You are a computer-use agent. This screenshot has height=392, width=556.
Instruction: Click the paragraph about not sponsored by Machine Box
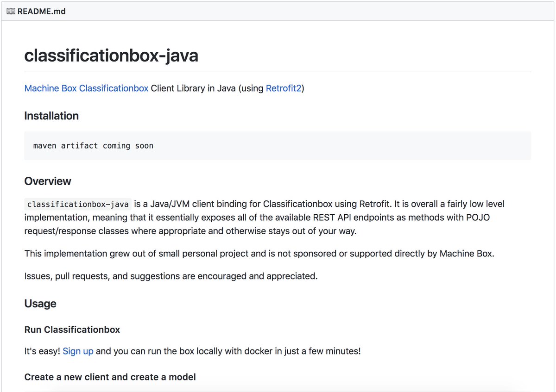259,254
